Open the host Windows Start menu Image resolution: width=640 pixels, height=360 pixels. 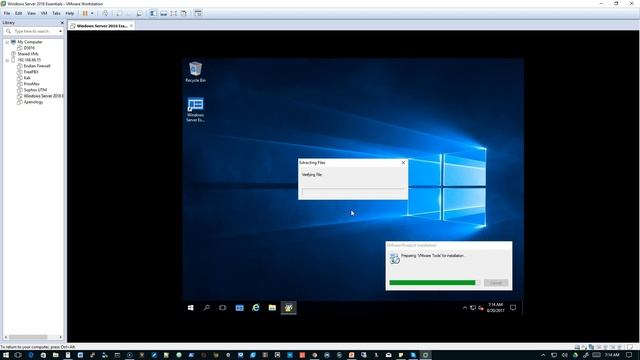click(6, 355)
